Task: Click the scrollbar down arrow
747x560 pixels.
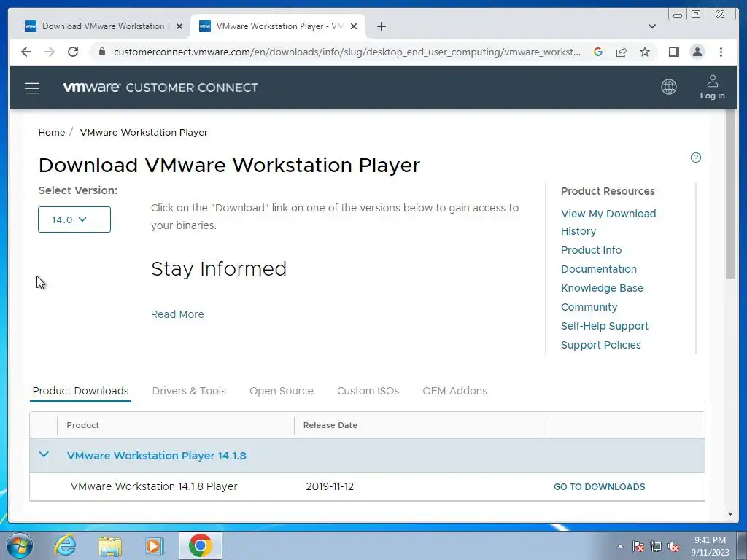Action: click(731, 514)
